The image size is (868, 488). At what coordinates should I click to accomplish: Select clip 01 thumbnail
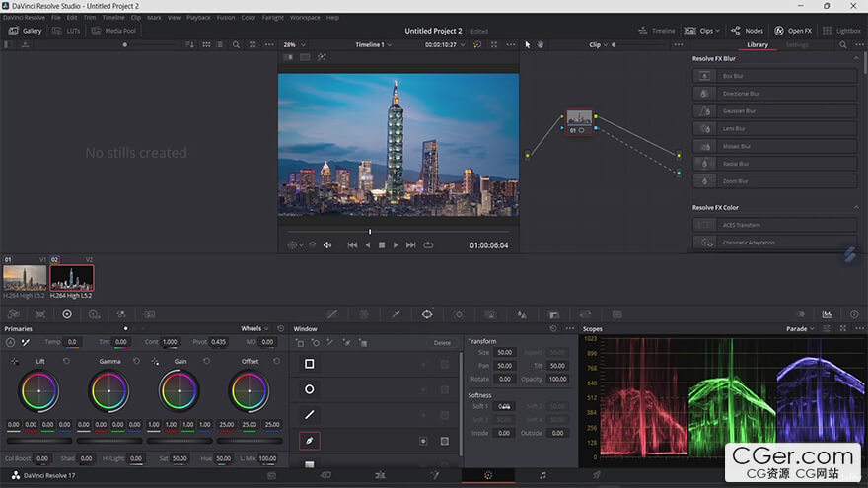25,278
